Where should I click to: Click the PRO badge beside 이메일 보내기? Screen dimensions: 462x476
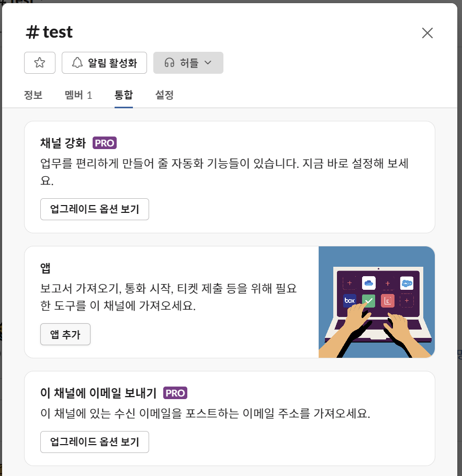175,393
